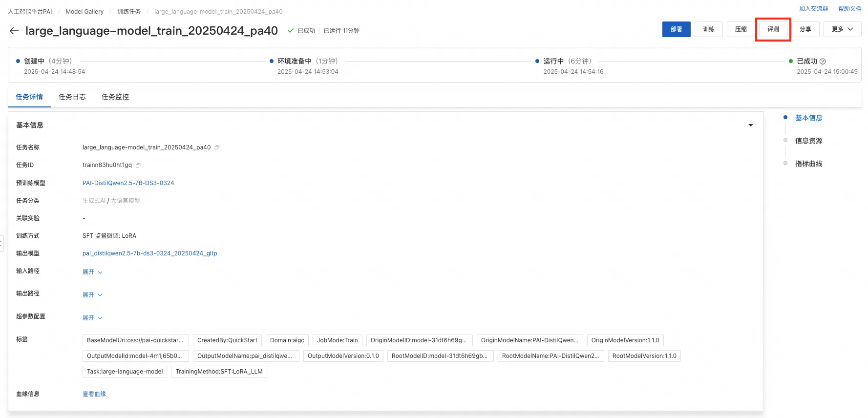Screen dimensions: 868x418
Task: Expand the 输入路径 details
Action: coord(92,272)
